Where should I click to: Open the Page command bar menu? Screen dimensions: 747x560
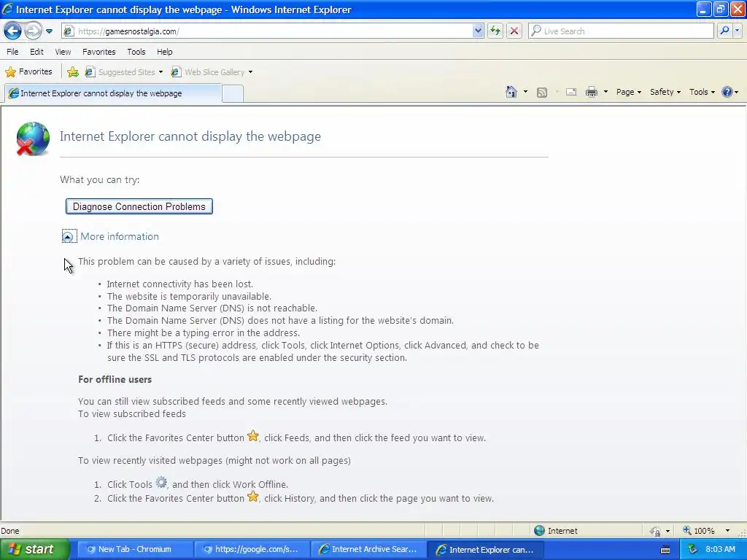628,92
